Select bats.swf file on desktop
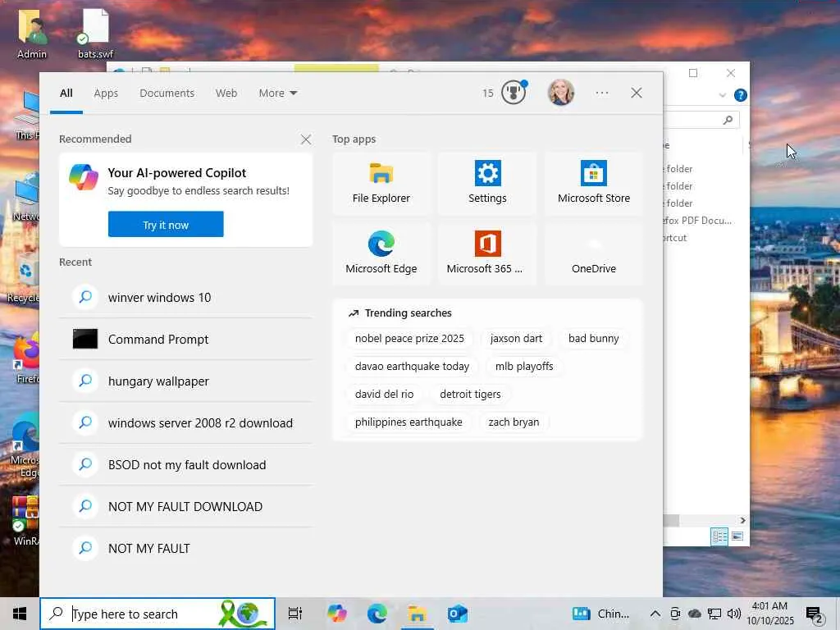The height and width of the screenshot is (630, 840). [95, 33]
